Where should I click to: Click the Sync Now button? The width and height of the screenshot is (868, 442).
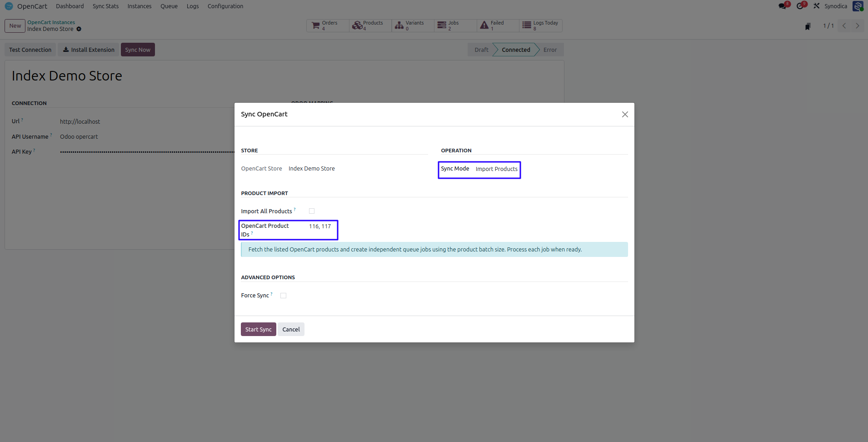pos(138,50)
